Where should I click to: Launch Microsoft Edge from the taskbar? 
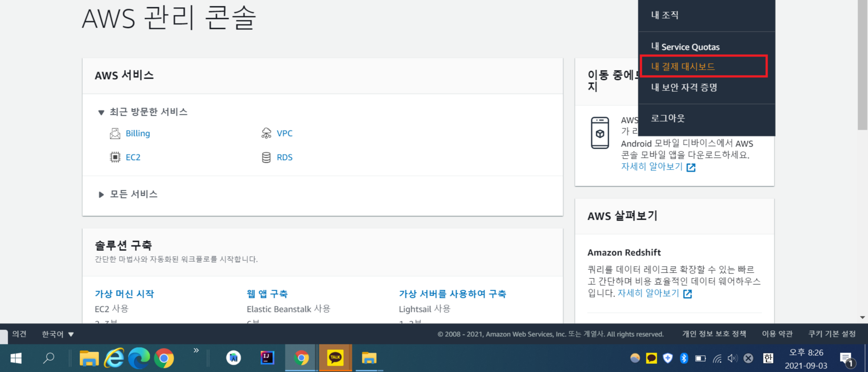coord(139,358)
